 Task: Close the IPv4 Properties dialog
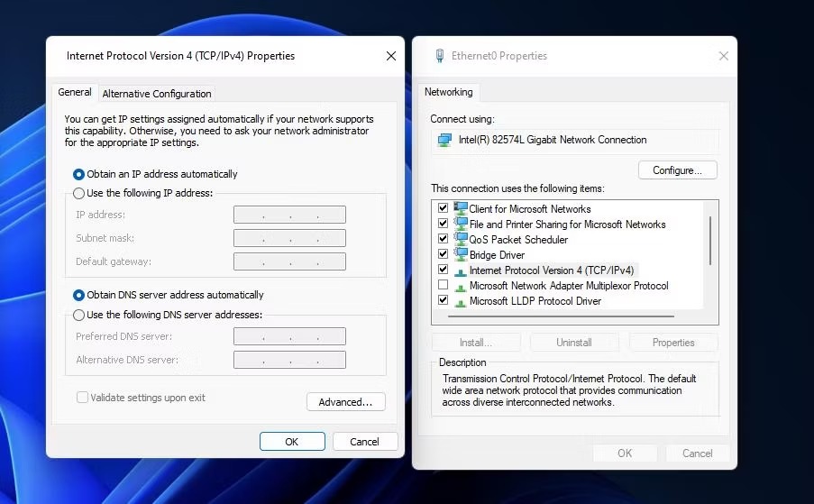coord(391,56)
